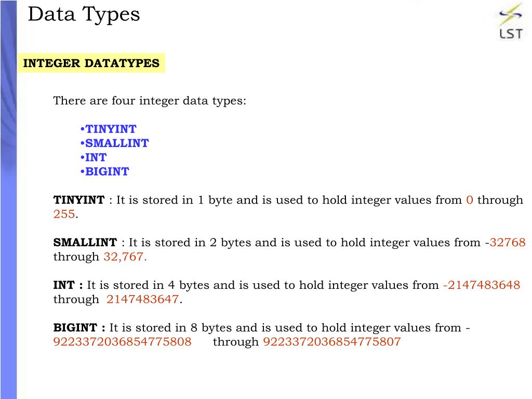The height and width of the screenshot is (399, 532).
Task: Select the INT bullet item
Action: click(x=94, y=157)
